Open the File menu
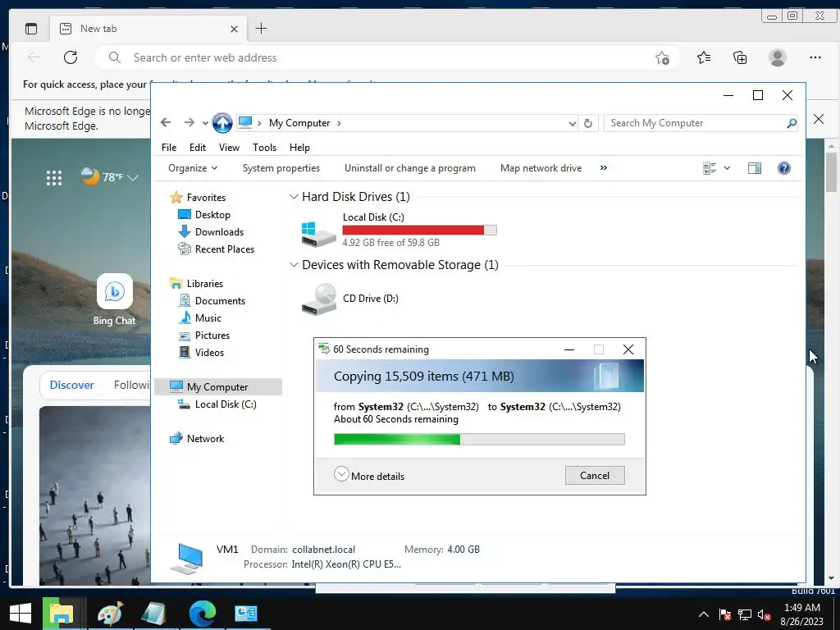The image size is (840, 630). click(x=169, y=148)
